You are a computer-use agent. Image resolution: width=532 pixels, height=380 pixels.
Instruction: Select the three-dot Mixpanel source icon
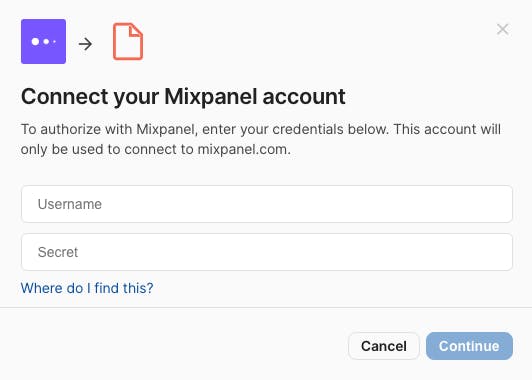tap(43, 41)
